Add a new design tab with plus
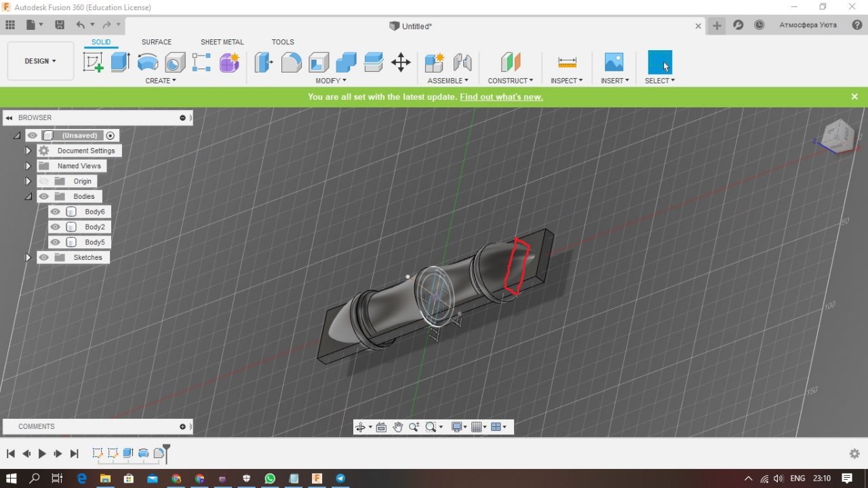 [717, 26]
